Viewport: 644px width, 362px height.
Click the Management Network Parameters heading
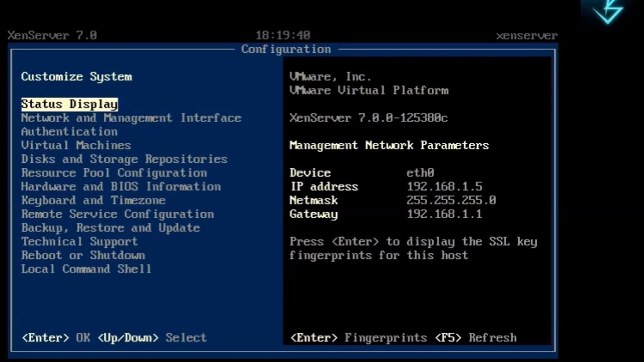click(x=389, y=145)
